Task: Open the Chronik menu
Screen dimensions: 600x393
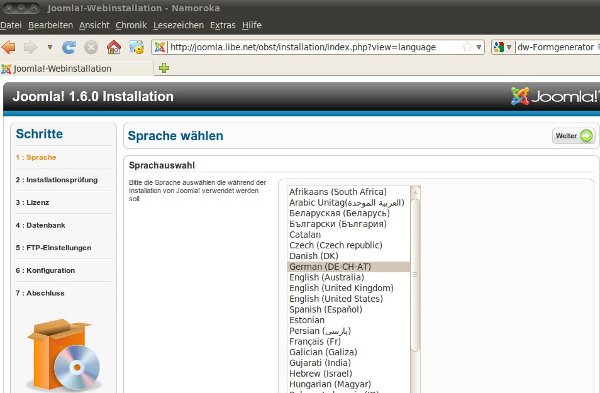Action: pos(131,25)
